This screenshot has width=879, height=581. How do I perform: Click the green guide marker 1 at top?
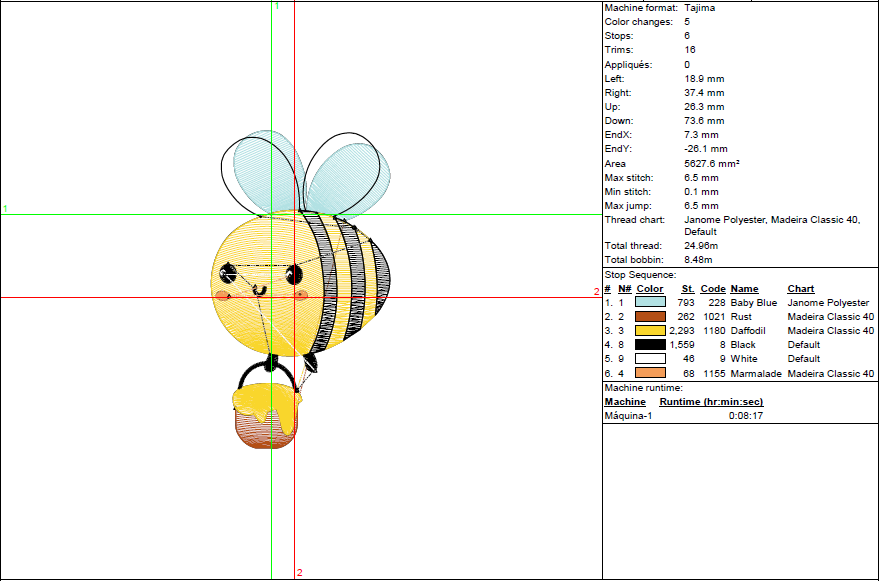pyautogui.click(x=277, y=6)
